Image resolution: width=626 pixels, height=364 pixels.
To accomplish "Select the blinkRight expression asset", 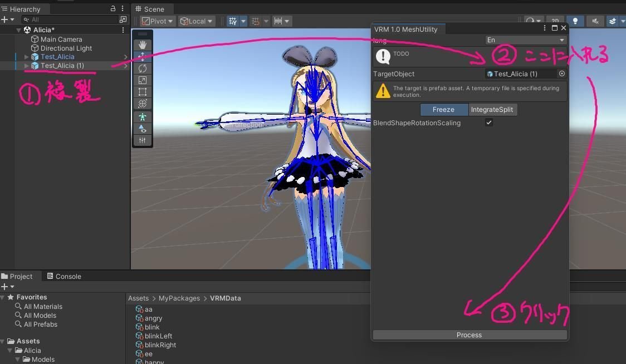I will click(x=156, y=345).
